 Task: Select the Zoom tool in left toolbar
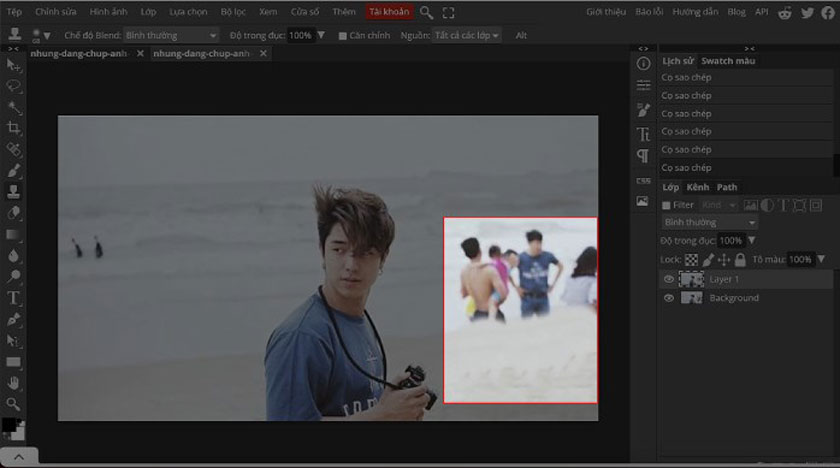(13, 404)
